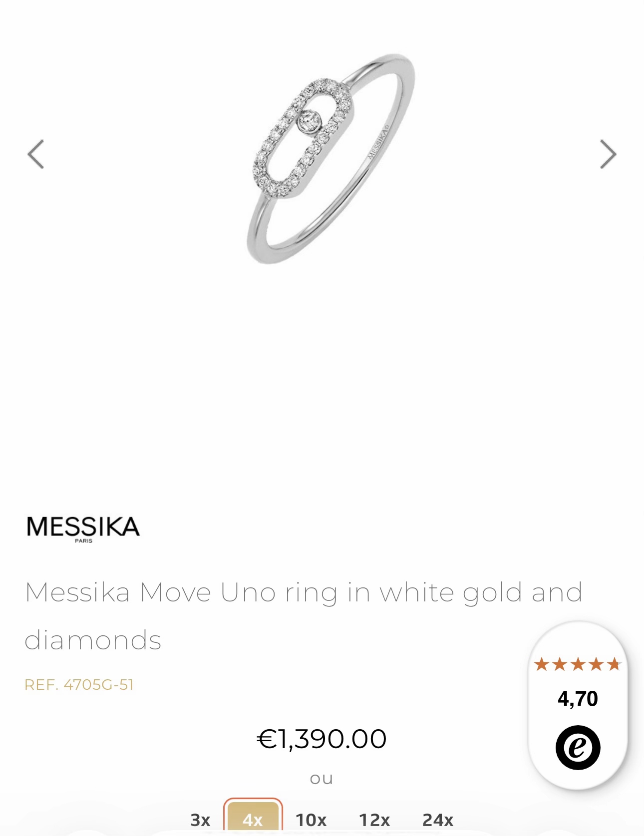Click the word 'diamonds' in the title
Viewport: 644px width, 836px height.
(x=93, y=640)
